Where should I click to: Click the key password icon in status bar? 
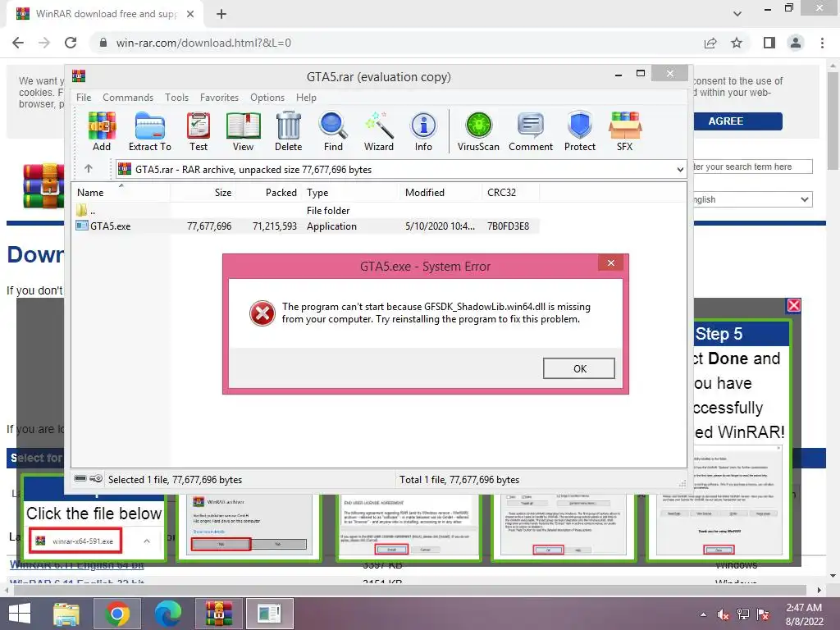coord(96,478)
